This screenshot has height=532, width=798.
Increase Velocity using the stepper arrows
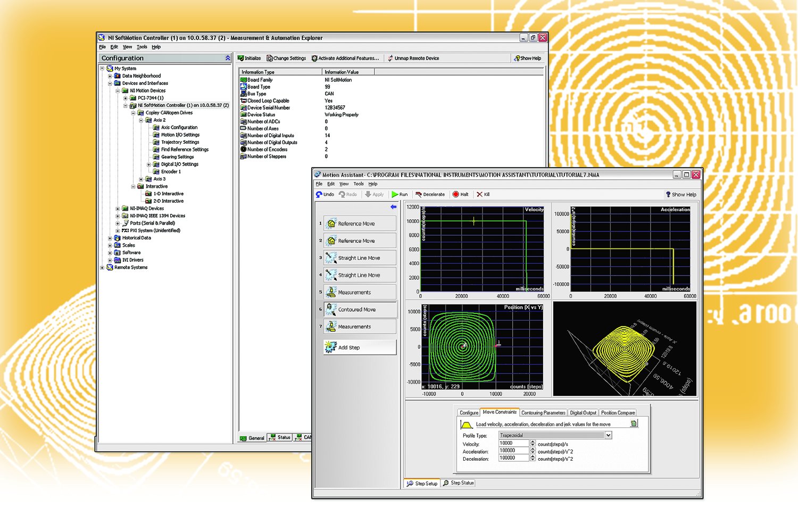point(534,442)
